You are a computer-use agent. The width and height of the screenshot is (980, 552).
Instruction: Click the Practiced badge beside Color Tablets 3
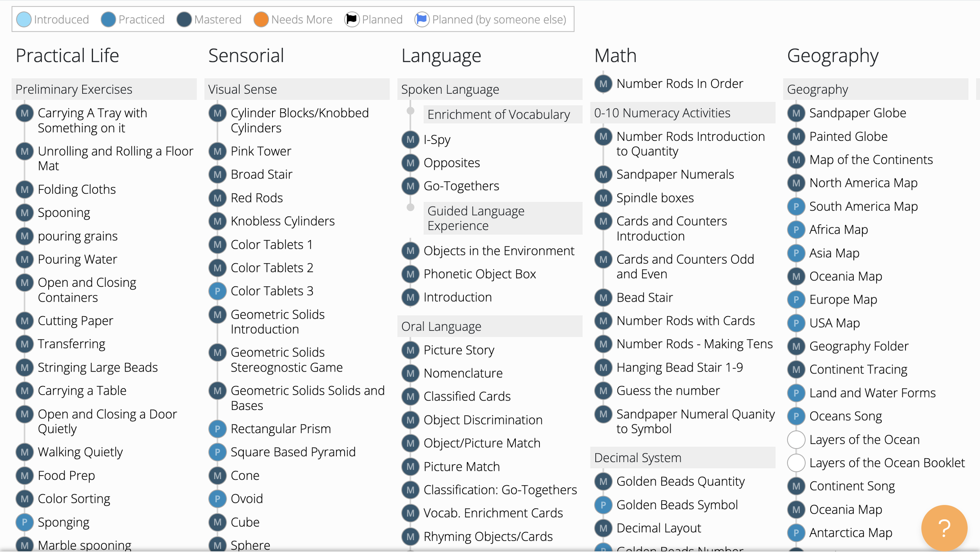[x=218, y=291]
